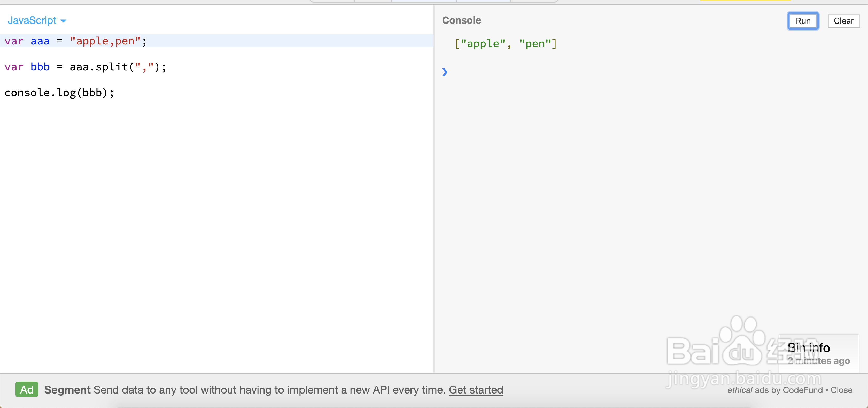Click the green Ad badge
The height and width of the screenshot is (408, 868).
click(27, 389)
